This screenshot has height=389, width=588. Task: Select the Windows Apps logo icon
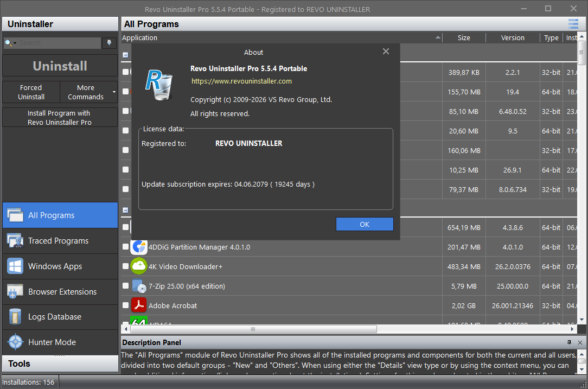coord(15,266)
